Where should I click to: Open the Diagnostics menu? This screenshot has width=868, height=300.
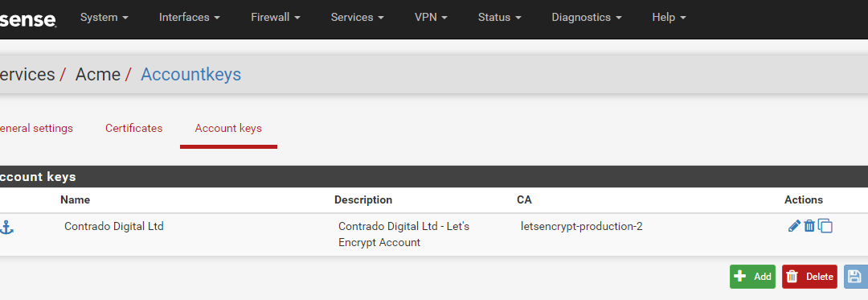point(586,17)
